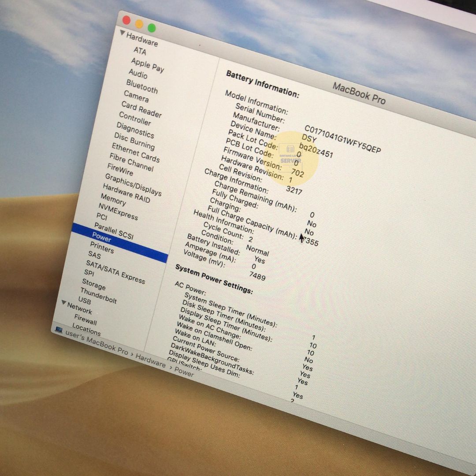
Task: Select Fibre Channel entry
Action: tap(131, 162)
